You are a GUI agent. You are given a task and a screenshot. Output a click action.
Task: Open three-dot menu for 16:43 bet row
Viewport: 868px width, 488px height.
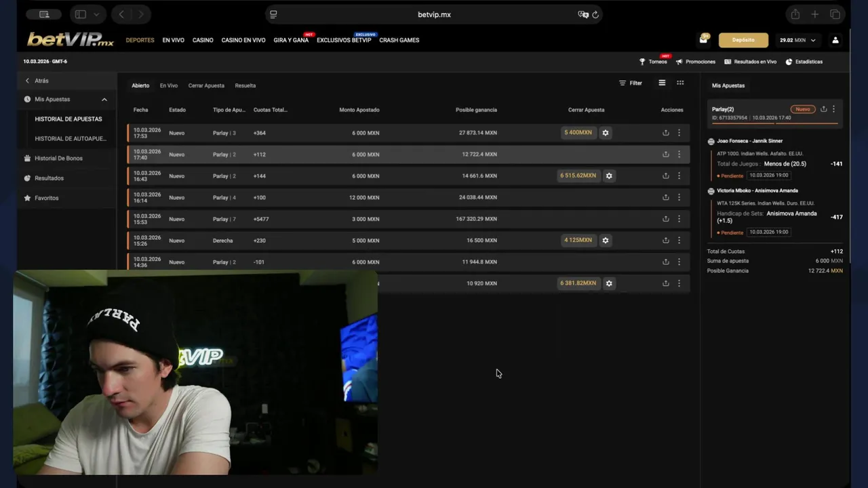click(x=679, y=176)
